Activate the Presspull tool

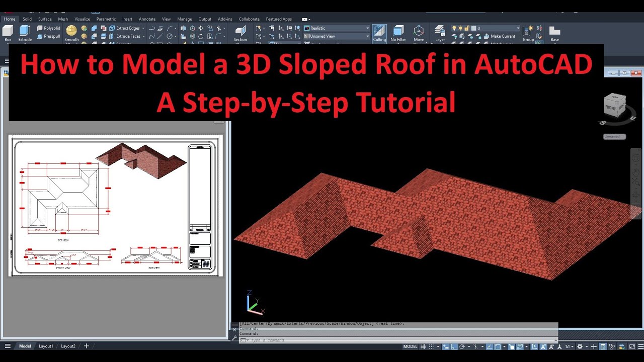click(48, 36)
